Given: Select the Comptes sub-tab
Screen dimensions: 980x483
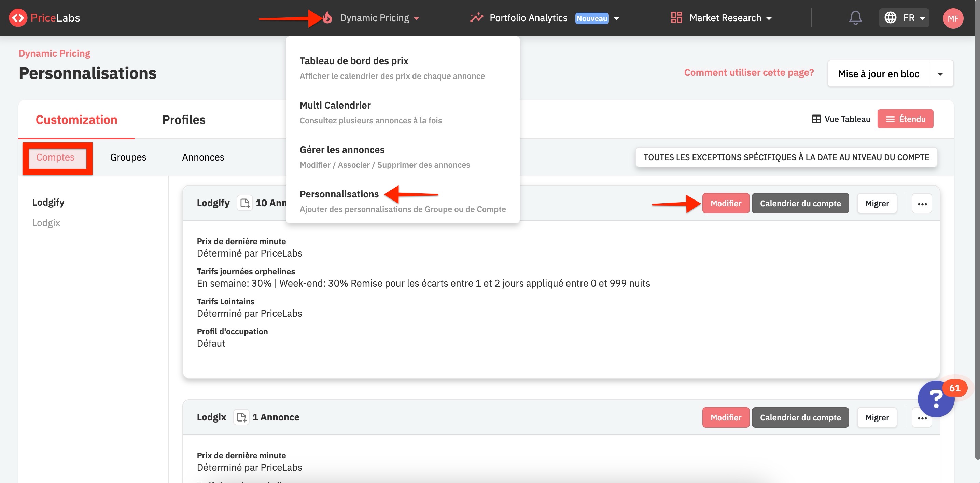Looking at the screenshot, I should click(x=56, y=157).
